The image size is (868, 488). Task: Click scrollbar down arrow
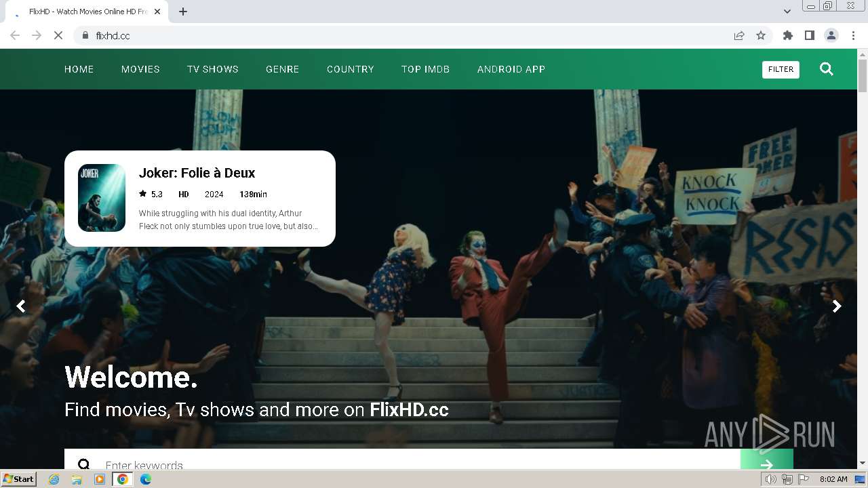point(863,464)
